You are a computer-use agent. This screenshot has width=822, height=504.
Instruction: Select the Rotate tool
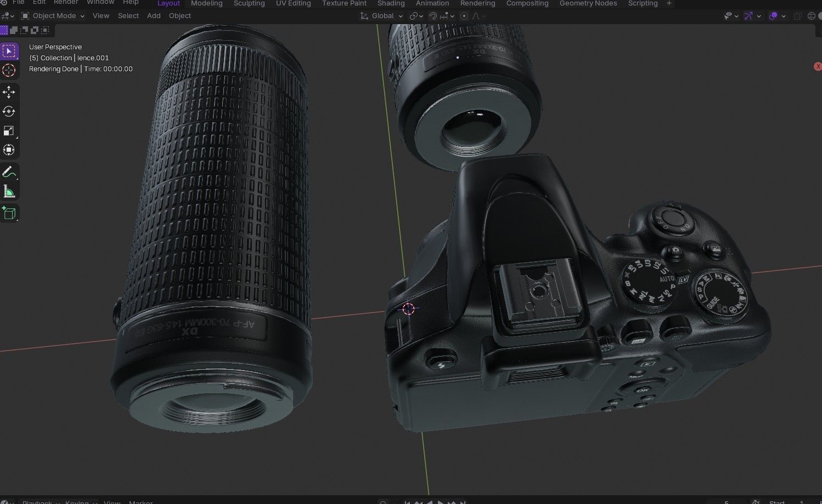9,111
